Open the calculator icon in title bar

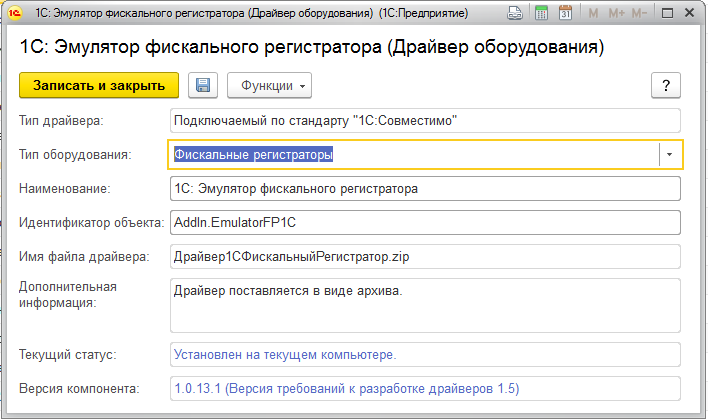pos(541,13)
